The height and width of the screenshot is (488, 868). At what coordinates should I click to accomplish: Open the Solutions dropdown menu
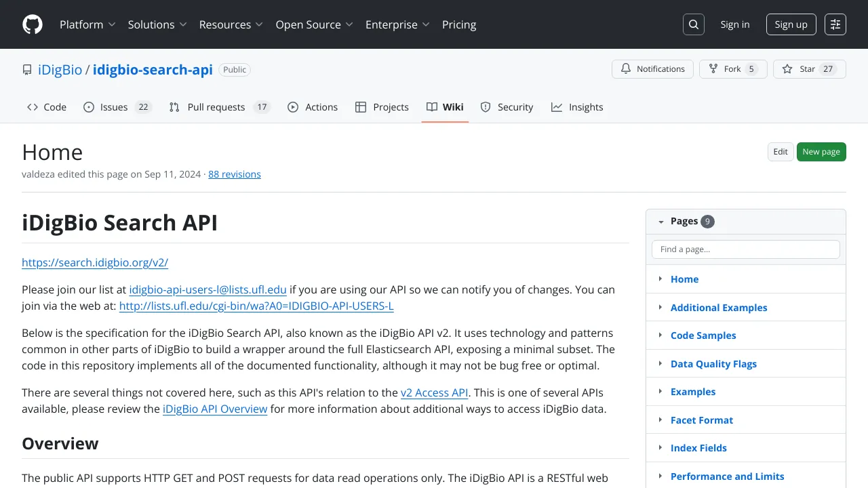(157, 24)
